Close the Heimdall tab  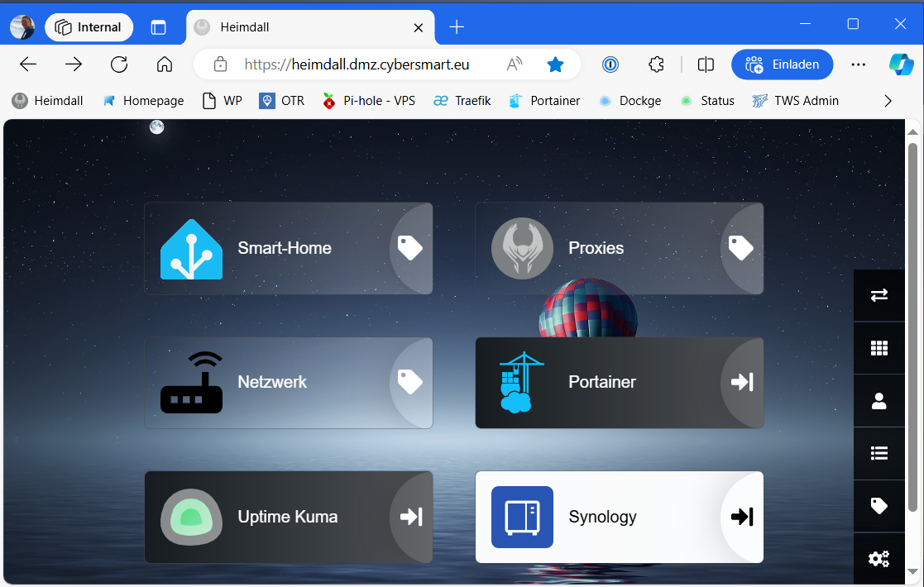[419, 27]
